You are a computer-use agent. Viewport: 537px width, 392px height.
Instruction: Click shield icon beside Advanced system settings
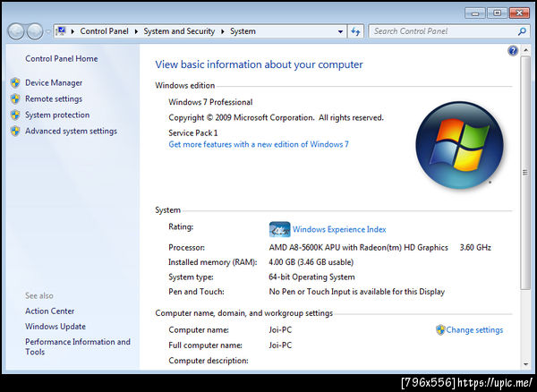tap(15, 132)
